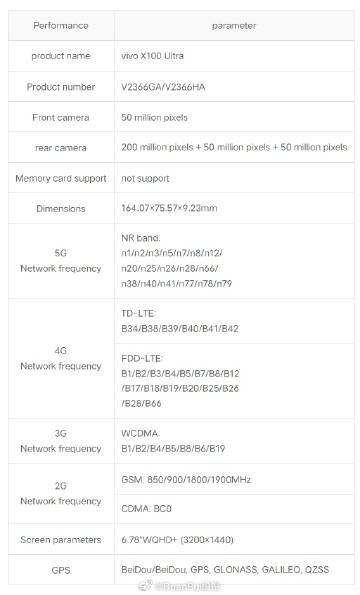Select the GSM 850/900/1800/1900MHz cell

234,479
